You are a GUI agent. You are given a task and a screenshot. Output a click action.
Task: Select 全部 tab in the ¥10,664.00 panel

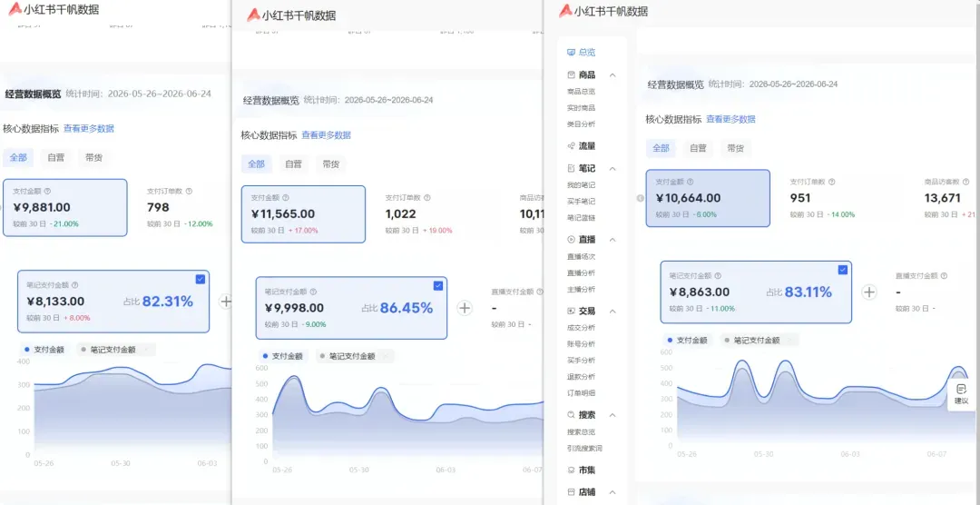pos(661,148)
